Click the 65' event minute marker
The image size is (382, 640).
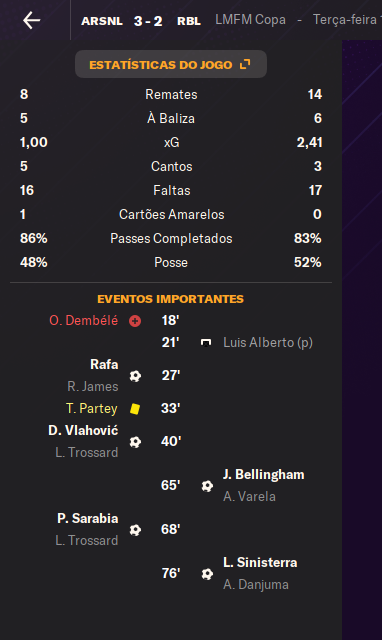tap(171, 485)
